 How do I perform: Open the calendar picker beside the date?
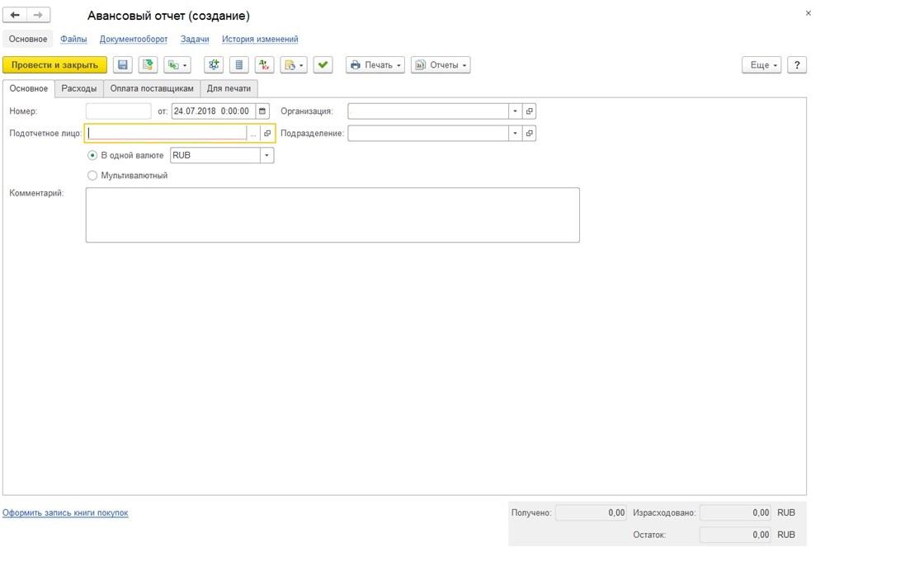click(x=262, y=111)
